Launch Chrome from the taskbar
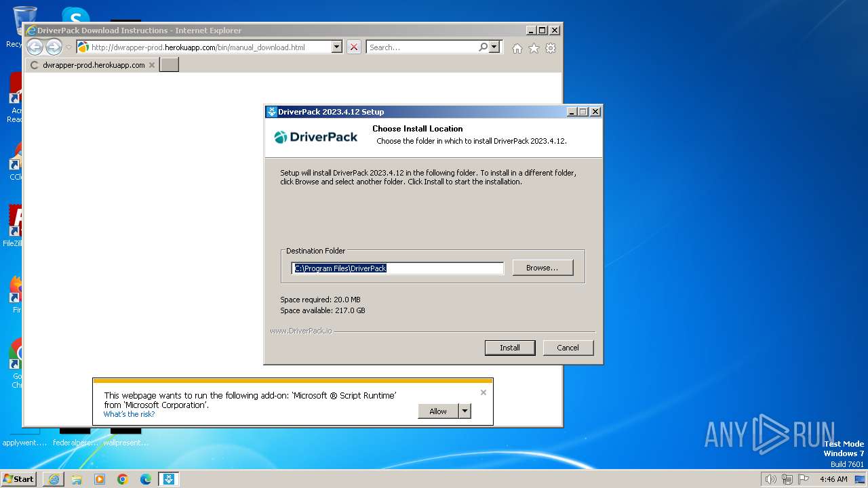The image size is (868, 488). [x=123, y=479]
